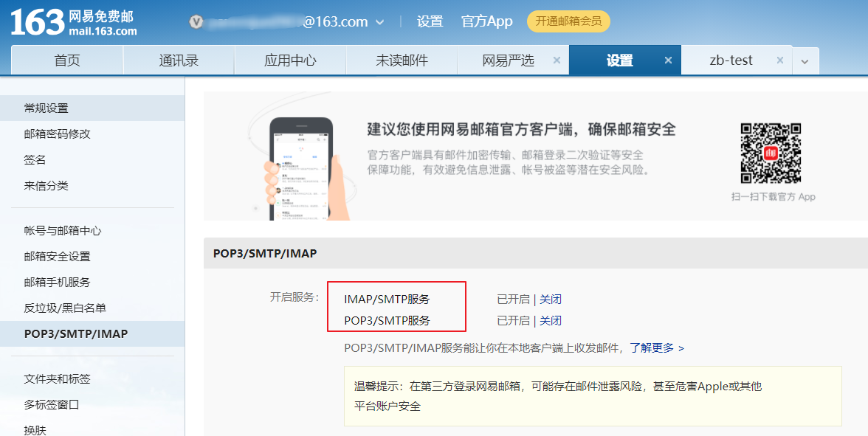Switch to the 首页 tab

click(x=67, y=60)
